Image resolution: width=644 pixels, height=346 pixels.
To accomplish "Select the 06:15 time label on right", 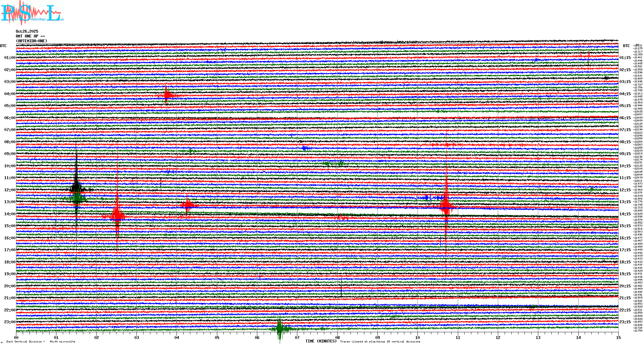I will pos(625,118).
